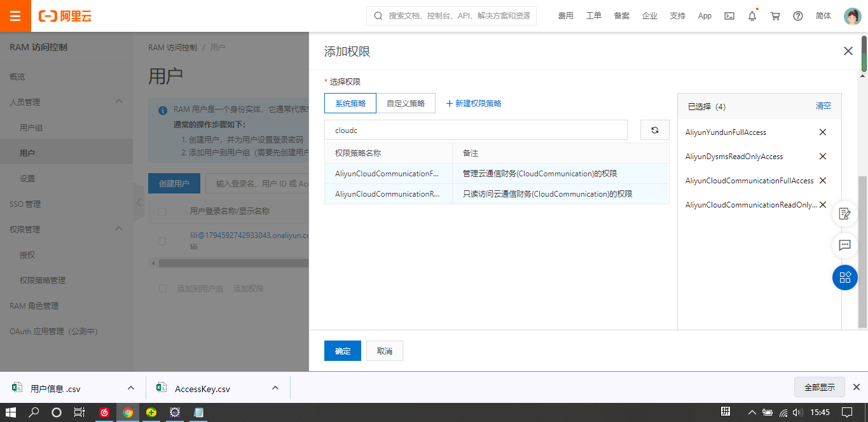Image resolution: width=868 pixels, height=422 pixels.
Task: Clear all selected policies with 清空
Action: coord(823,106)
